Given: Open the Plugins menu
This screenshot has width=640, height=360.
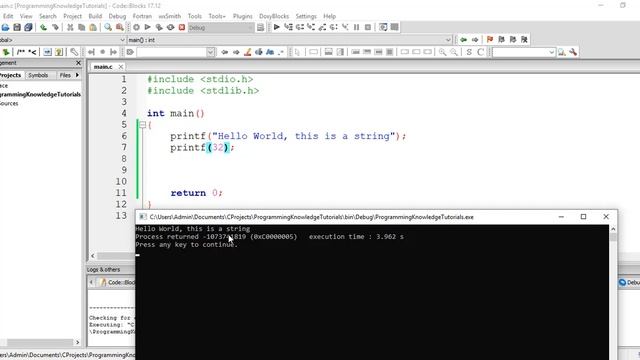Looking at the screenshot, I should [x=242, y=16].
